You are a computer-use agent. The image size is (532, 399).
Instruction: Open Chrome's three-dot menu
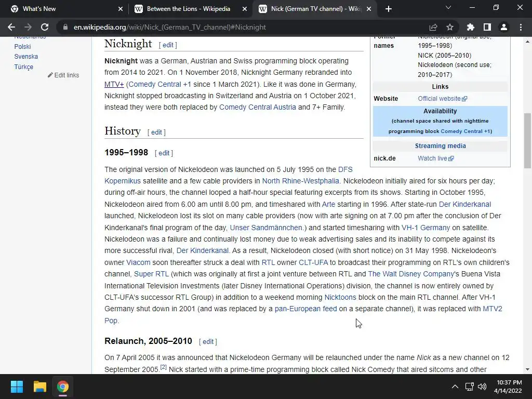[x=521, y=27]
